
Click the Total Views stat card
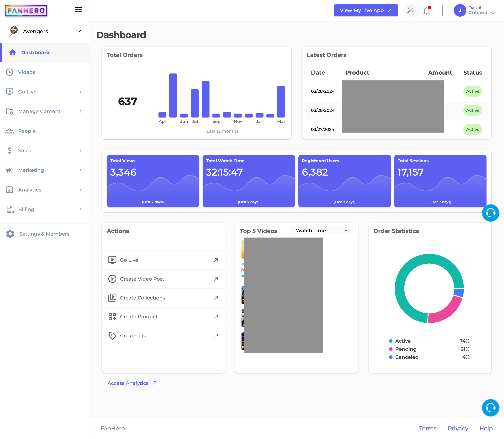coord(153,181)
